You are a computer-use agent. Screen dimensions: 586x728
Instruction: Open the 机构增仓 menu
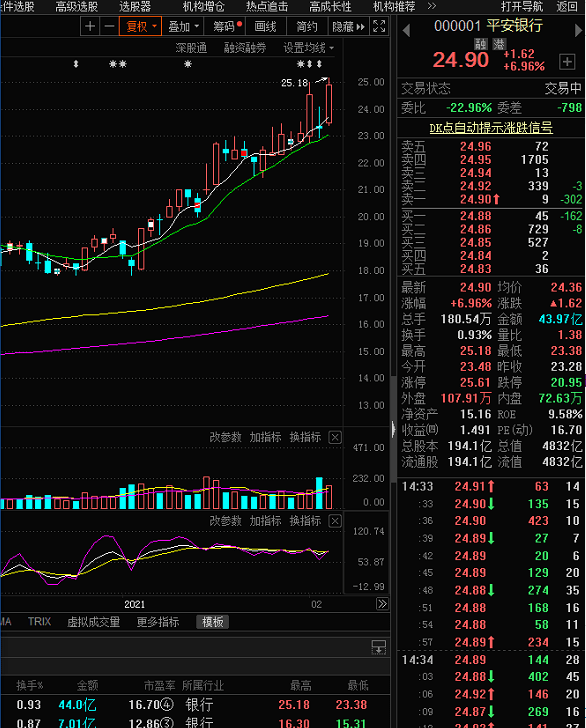203,6
